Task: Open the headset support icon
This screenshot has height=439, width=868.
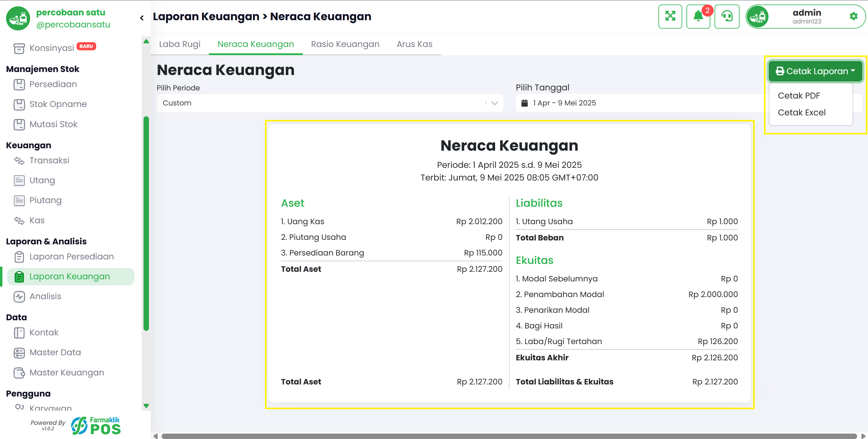Action: tap(727, 17)
